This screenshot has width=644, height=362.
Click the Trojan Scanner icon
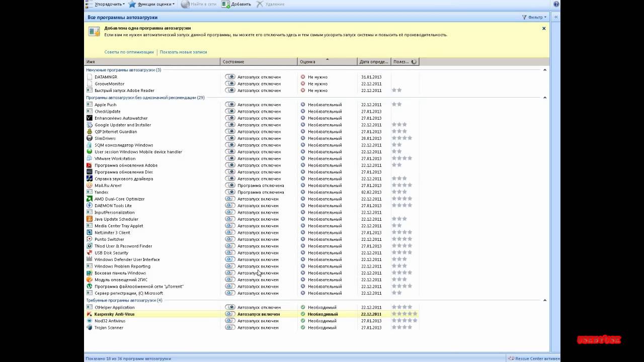tap(90, 328)
